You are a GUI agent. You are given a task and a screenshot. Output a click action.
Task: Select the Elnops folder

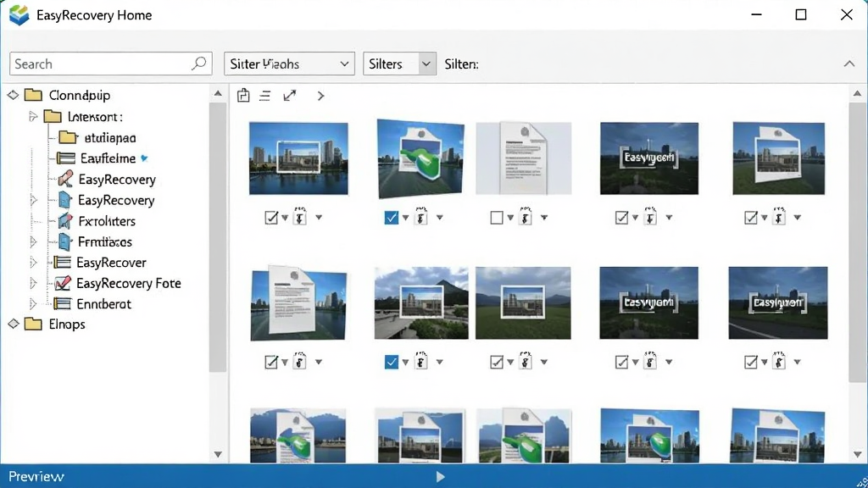(66, 324)
